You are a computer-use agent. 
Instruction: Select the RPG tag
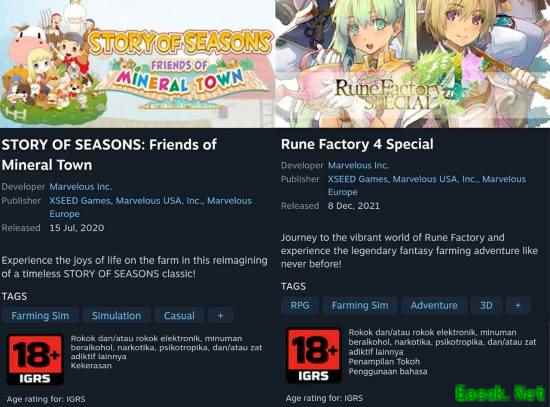[x=300, y=306]
